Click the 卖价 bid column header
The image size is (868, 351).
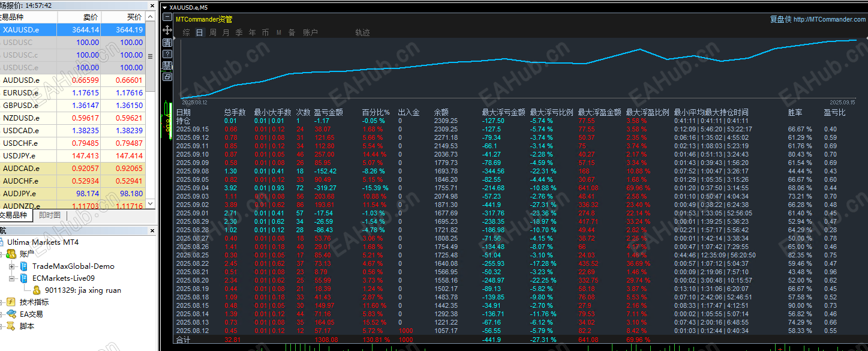[79, 17]
